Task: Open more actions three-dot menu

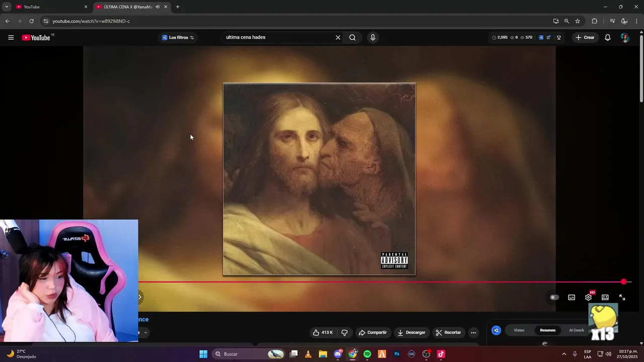Action: 473,332
